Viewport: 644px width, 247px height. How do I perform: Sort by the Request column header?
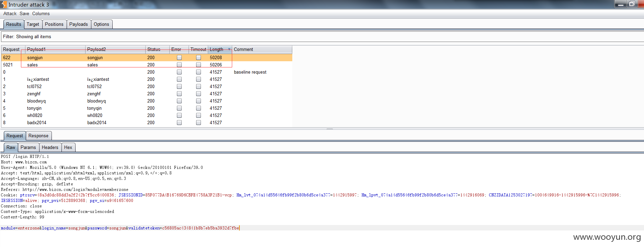(x=13, y=49)
